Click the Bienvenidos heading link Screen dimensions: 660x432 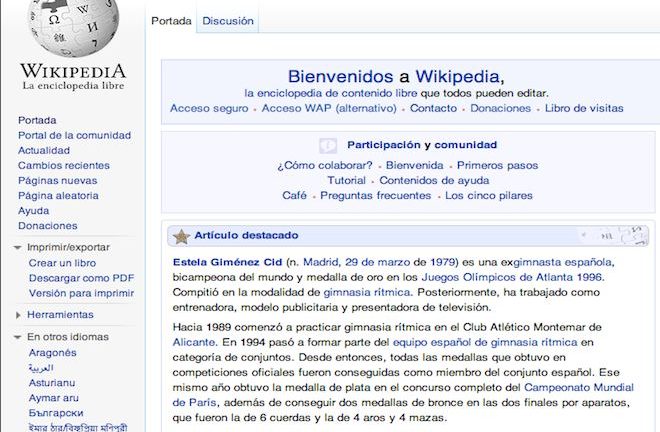(341, 77)
